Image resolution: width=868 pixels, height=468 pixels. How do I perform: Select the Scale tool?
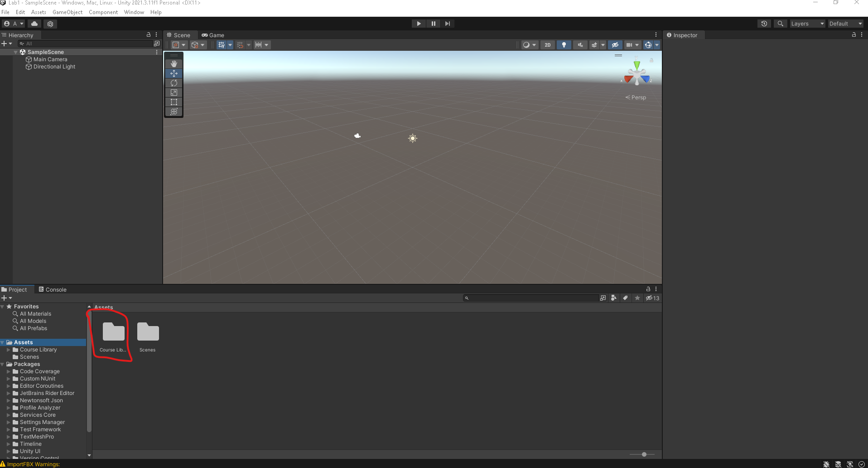(174, 93)
